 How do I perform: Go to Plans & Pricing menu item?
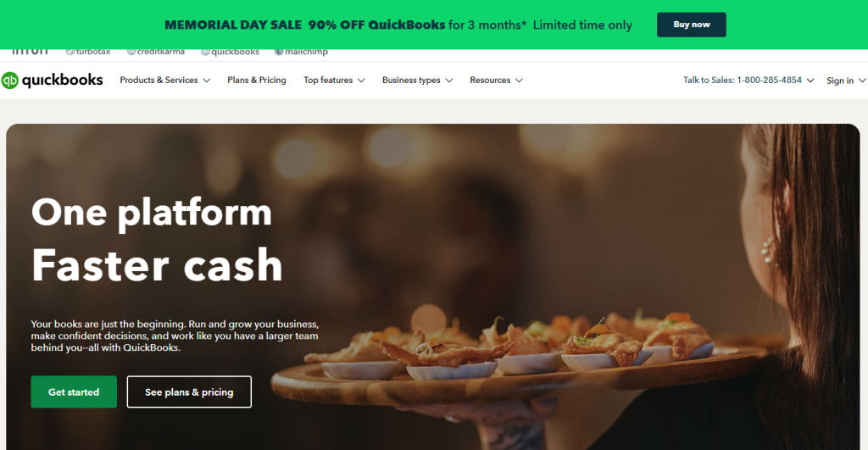[x=256, y=81]
